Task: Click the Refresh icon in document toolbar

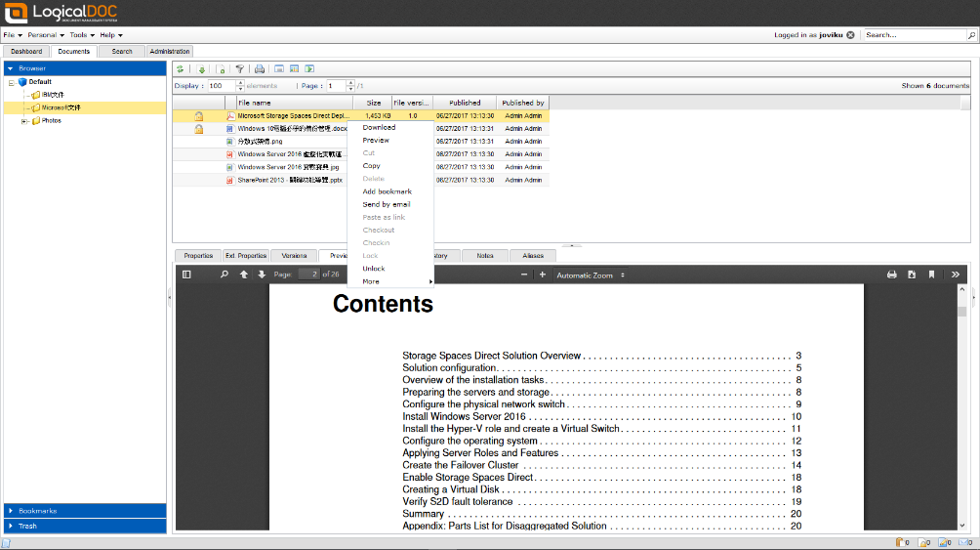Action: 180,68
